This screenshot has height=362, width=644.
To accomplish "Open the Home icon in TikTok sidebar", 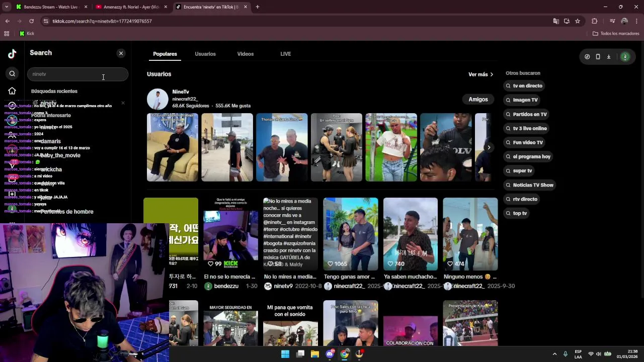I will click(12, 91).
